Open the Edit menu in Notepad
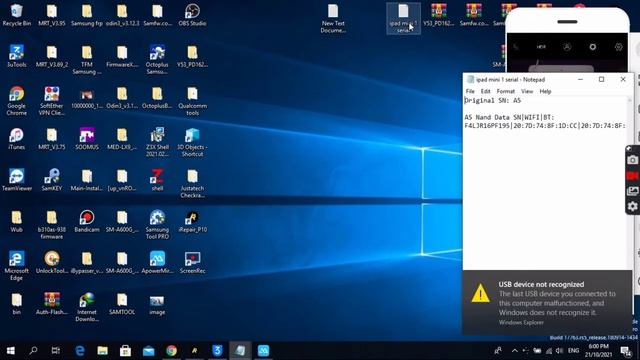The height and width of the screenshot is (360, 640). 485,91
